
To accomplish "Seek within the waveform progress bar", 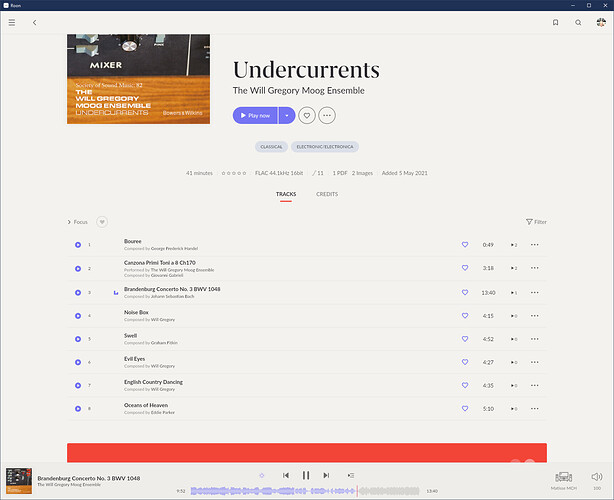I will click(305, 491).
